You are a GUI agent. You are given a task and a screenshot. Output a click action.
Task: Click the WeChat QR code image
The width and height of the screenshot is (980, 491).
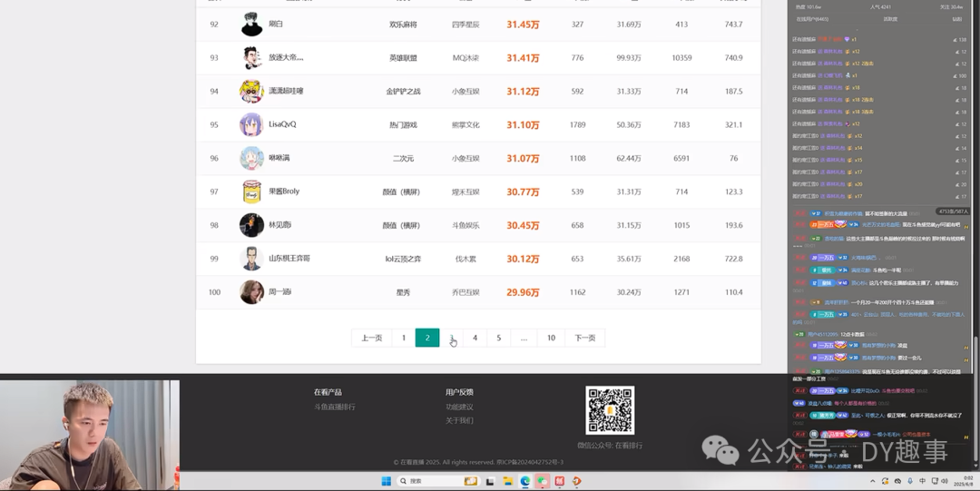[x=610, y=410]
